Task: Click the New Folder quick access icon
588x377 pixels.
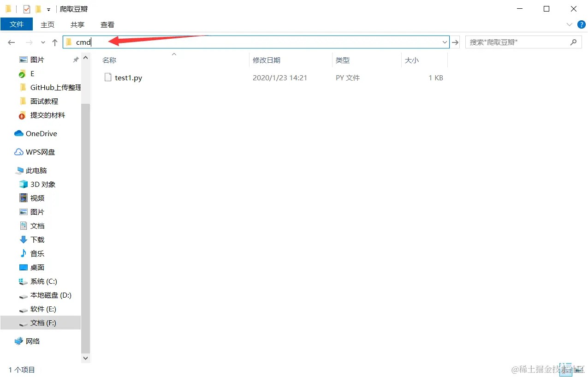Action: pyautogui.click(x=38, y=9)
